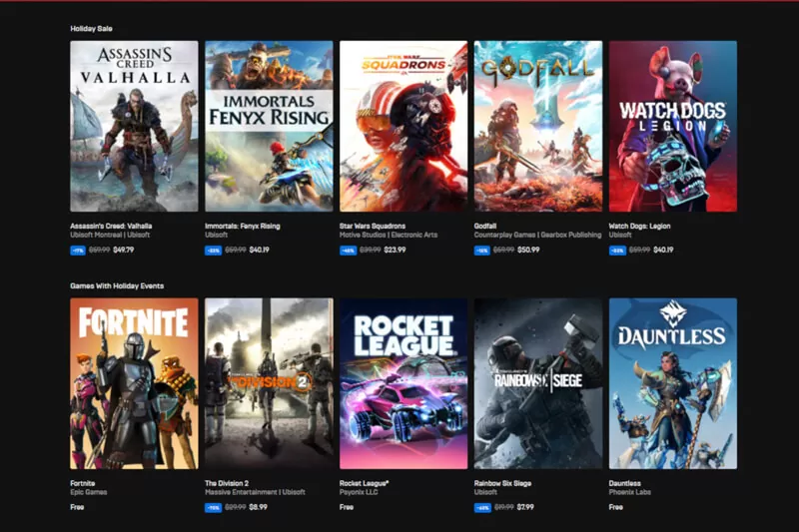Viewport: 799px width, 532px height.
Task: Click the "Godfall" title below its cover
Action: 485,226
